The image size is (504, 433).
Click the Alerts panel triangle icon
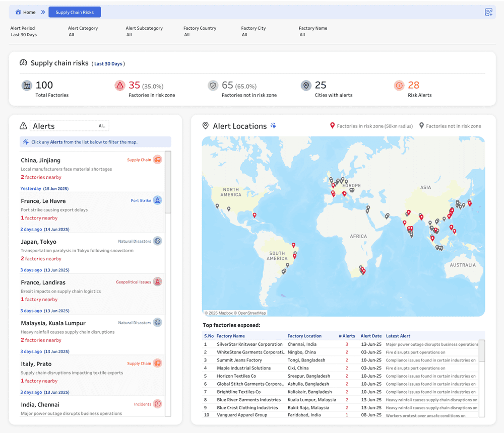click(23, 125)
